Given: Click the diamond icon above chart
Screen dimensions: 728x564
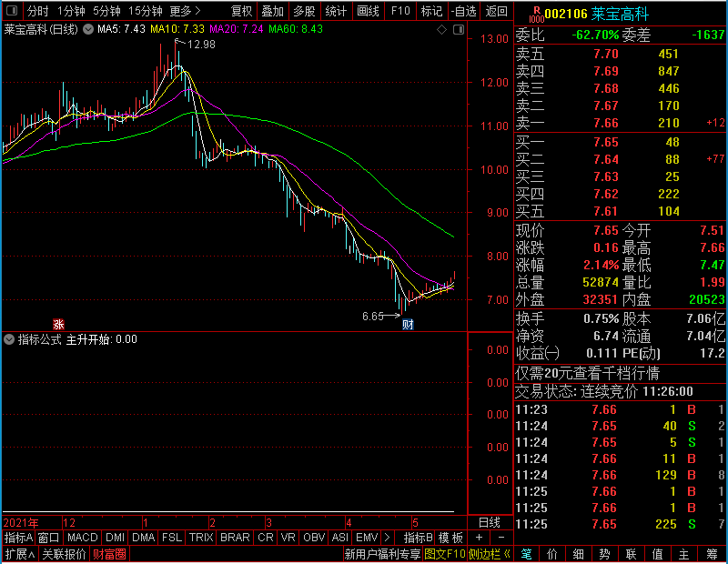Looking at the screenshot, I should [442, 30].
